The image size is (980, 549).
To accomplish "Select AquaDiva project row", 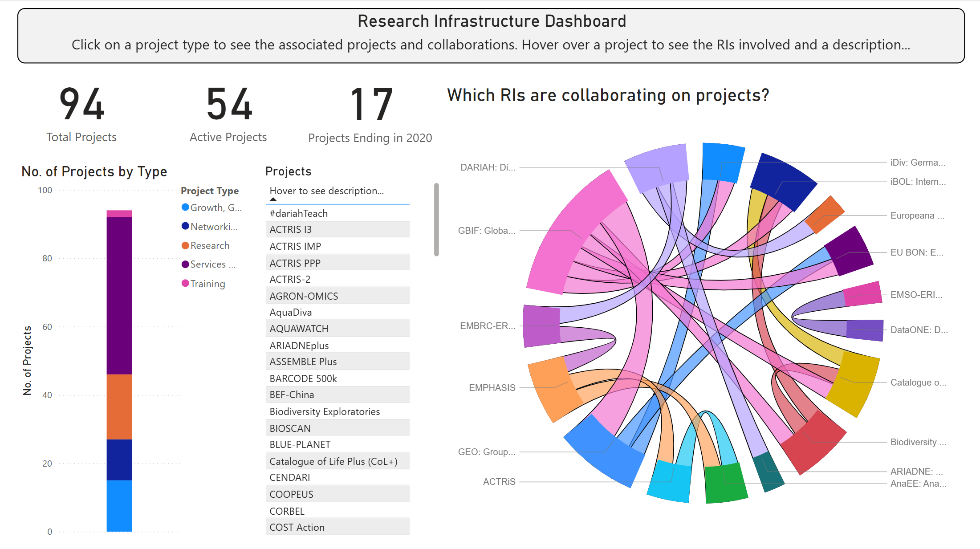I will (x=338, y=312).
